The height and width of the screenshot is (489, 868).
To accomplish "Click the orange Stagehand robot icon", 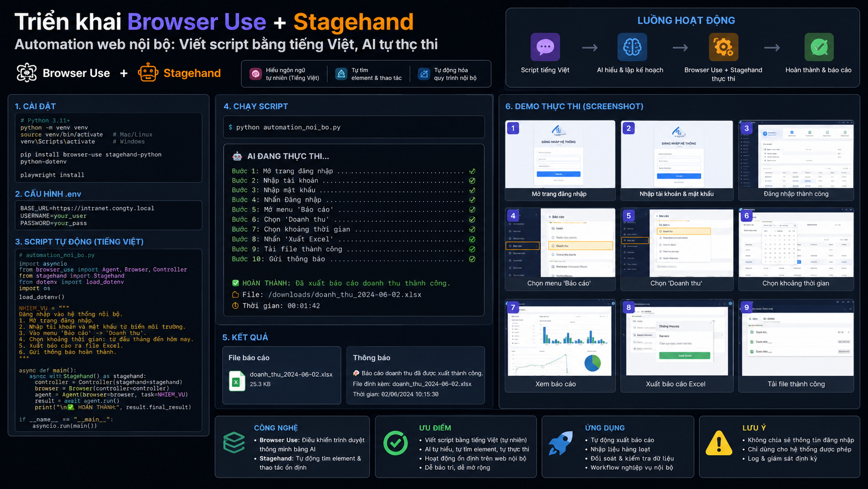I will [148, 73].
